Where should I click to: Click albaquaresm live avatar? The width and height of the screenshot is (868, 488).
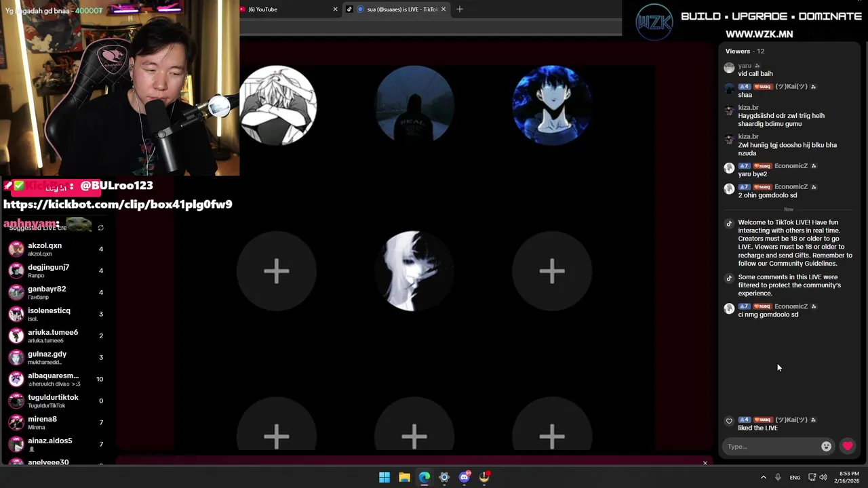(16, 379)
